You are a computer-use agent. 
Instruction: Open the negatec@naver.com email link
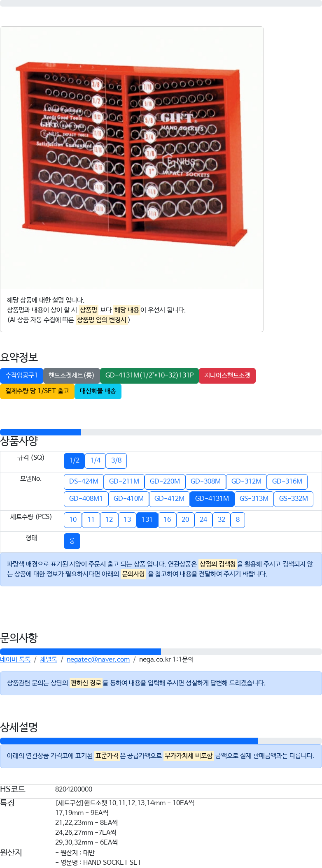coord(98,660)
